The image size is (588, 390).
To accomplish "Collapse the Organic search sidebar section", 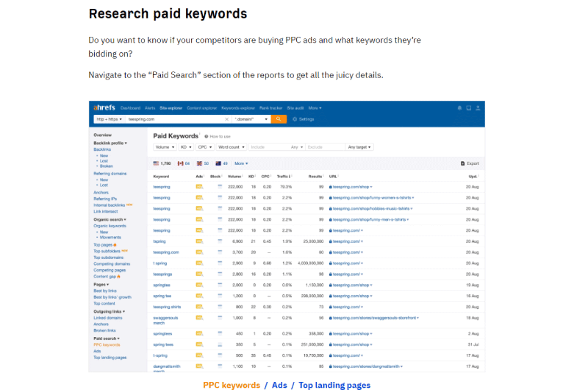I will pyautogui.click(x=110, y=219).
